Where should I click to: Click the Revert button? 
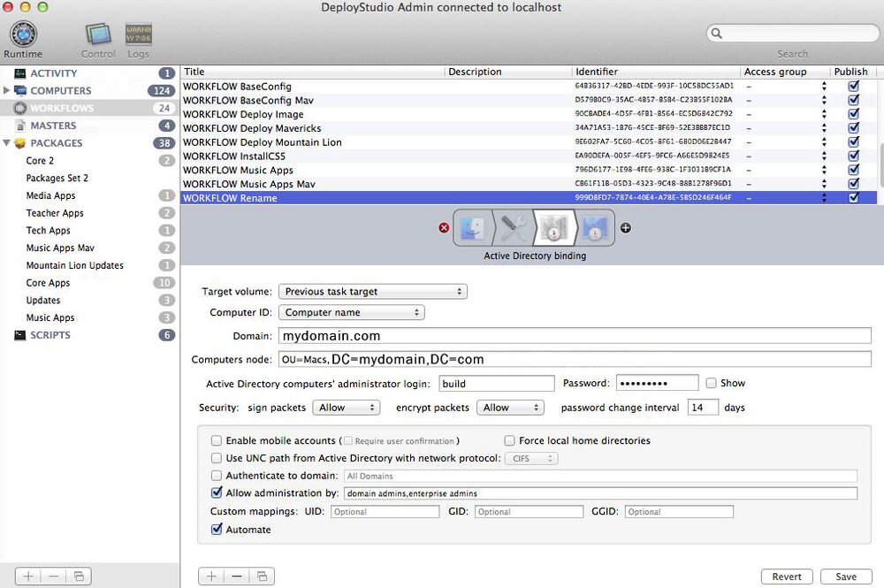coord(787,577)
